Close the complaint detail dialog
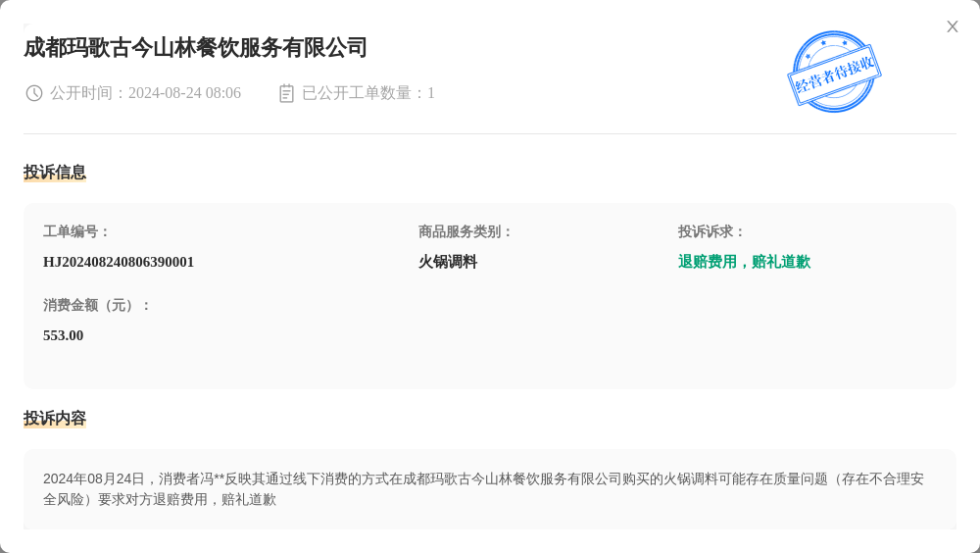 [x=952, y=26]
